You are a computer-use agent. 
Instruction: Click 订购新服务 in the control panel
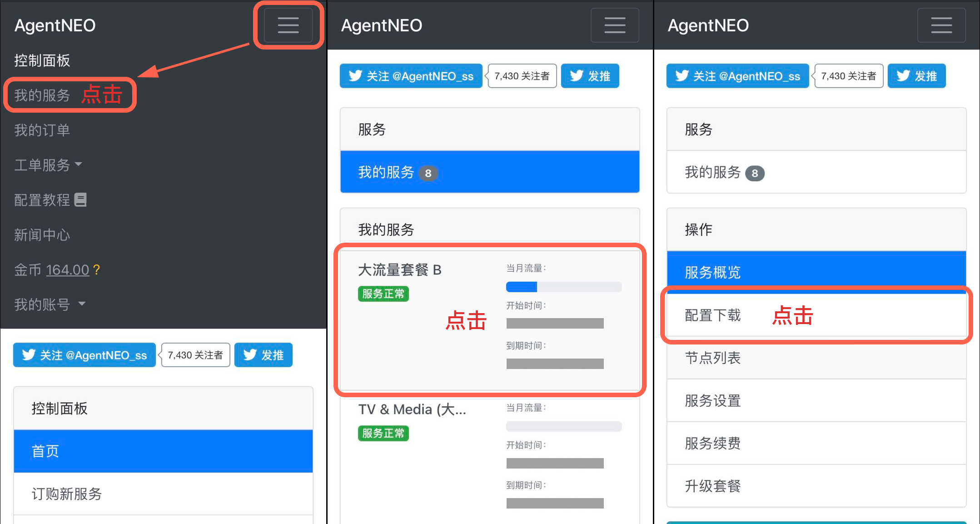(x=66, y=494)
